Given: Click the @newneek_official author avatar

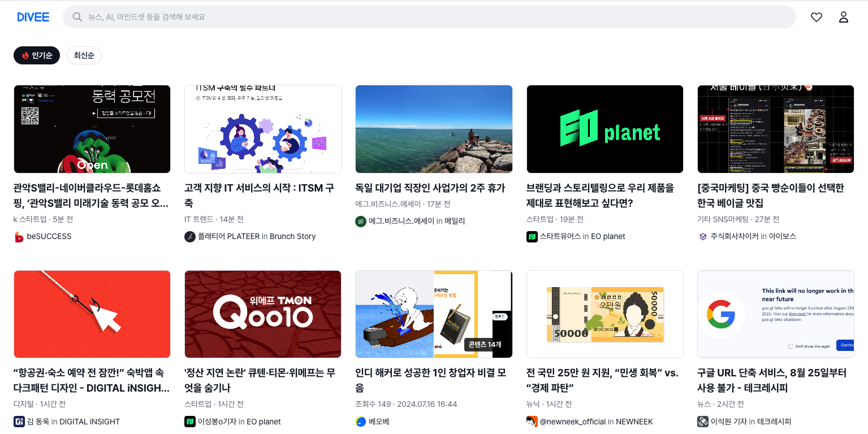Looking at the screenshot, I should point(532,422).
